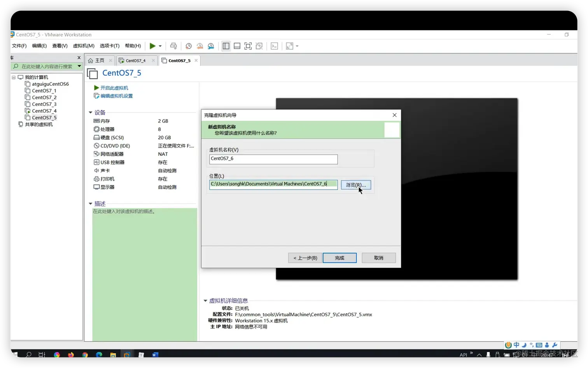588x368 pixels.
Task: Select CentOS7_2 in the library tree
Action: (x=44, y=97)
